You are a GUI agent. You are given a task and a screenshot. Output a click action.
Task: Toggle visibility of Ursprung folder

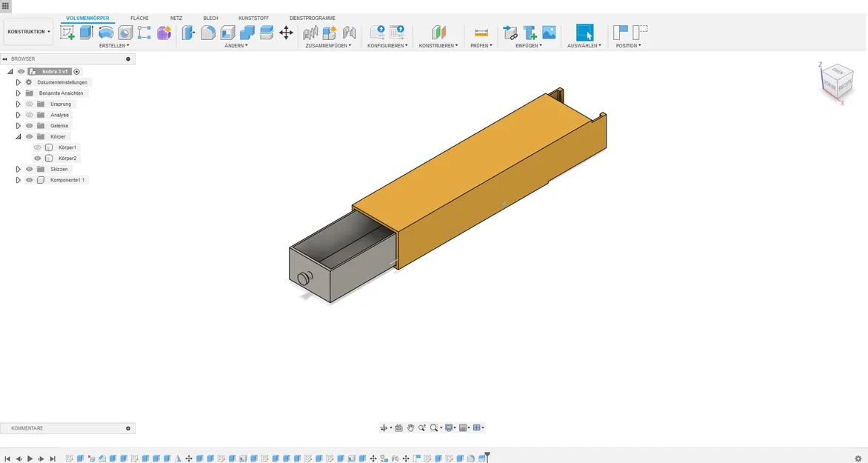coord(30,104)
